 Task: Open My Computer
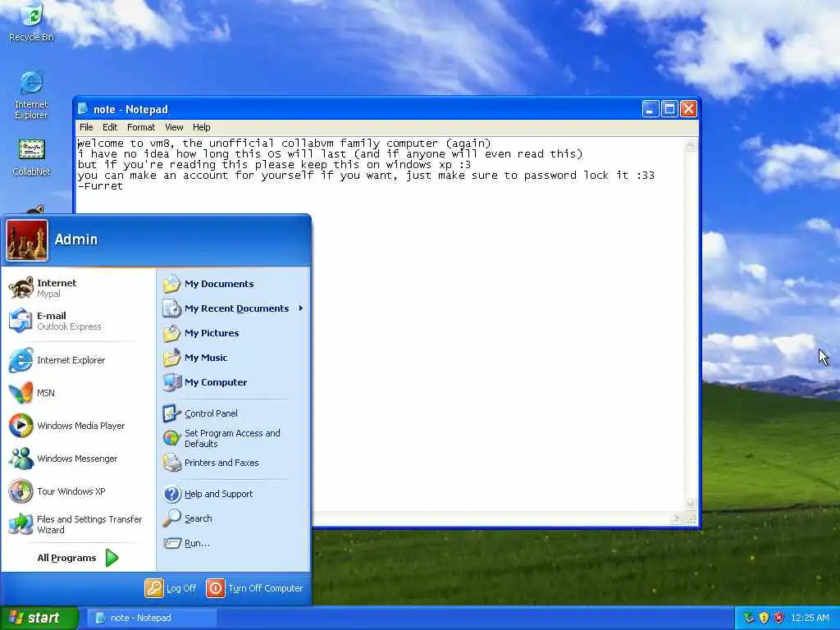[234, 382]
